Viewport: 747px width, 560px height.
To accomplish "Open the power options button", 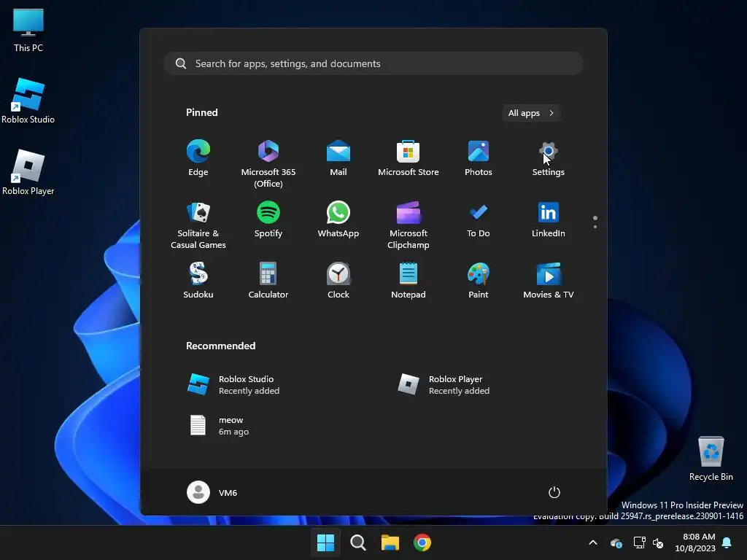I will [554, 492].
